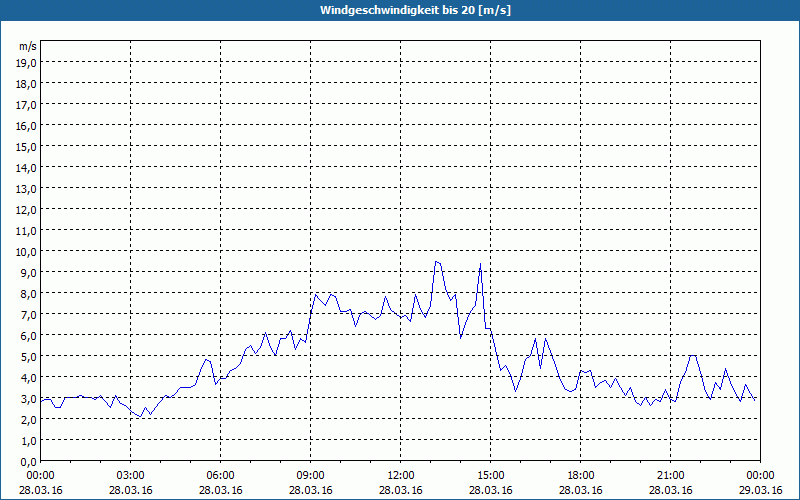
Task: Click the 8,0 y-axis label
Action: click(29, 294)
